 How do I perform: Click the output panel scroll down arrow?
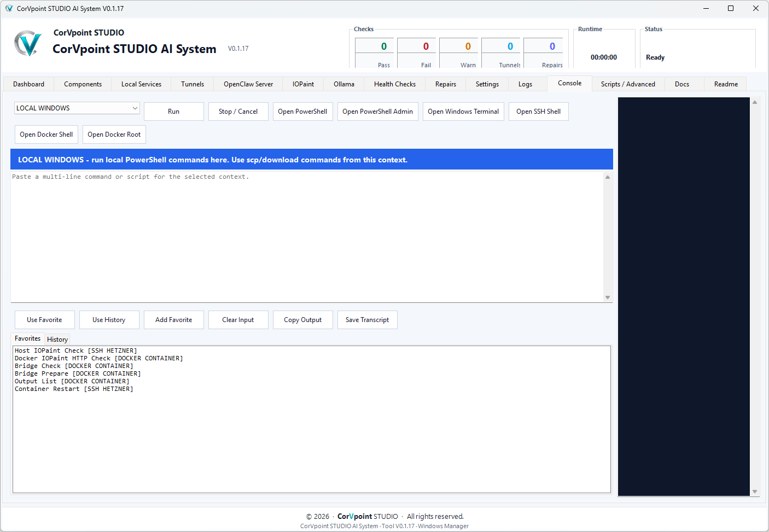click(x=755, y=492)
